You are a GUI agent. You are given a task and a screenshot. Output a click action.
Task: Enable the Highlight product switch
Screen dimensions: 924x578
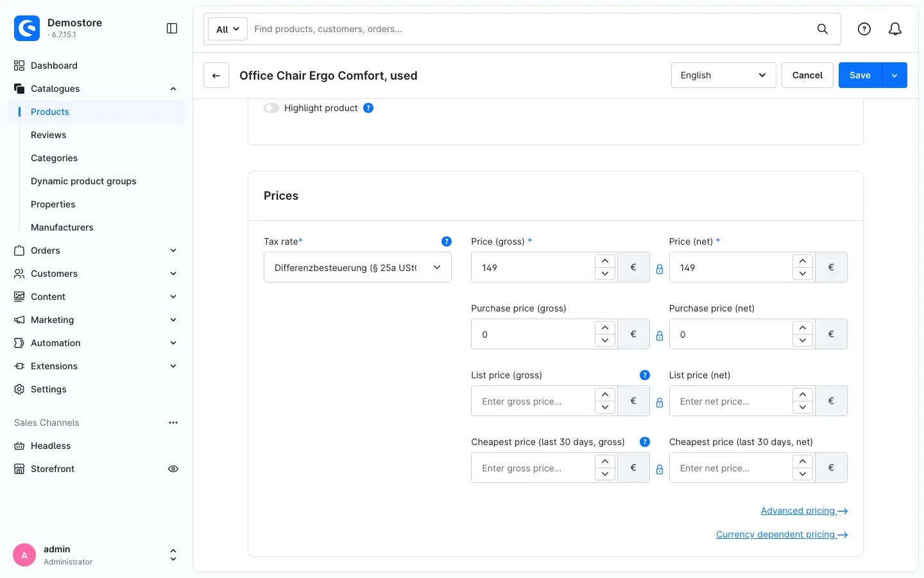(271, 108)
